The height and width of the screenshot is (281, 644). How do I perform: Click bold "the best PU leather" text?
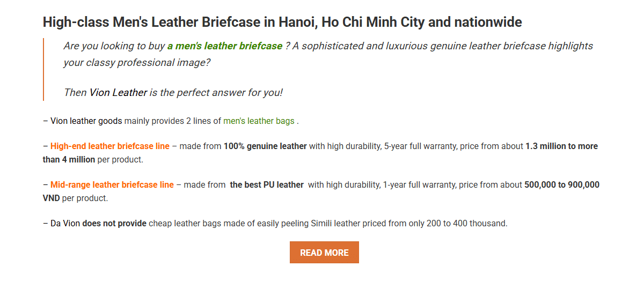(x=267, y=185)
